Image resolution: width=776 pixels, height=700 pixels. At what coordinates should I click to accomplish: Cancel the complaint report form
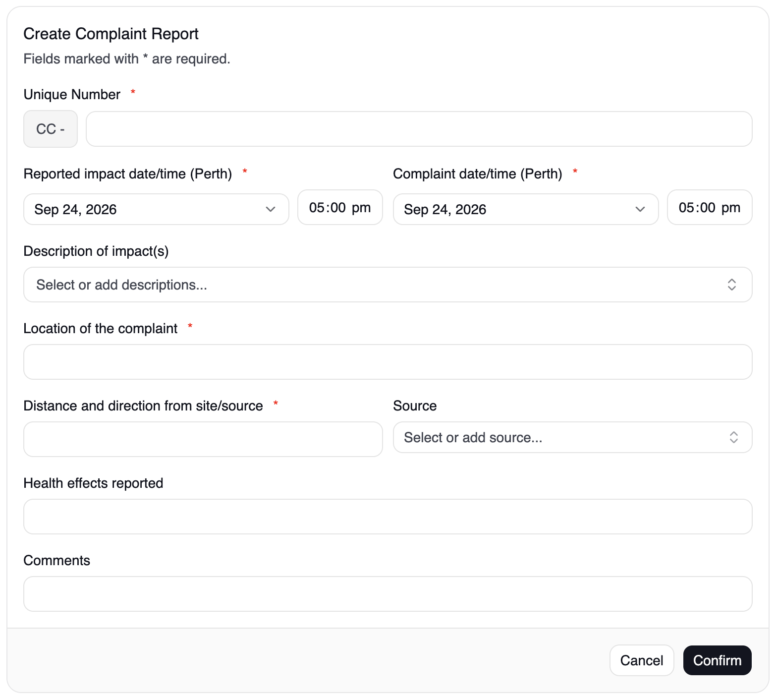642,660
